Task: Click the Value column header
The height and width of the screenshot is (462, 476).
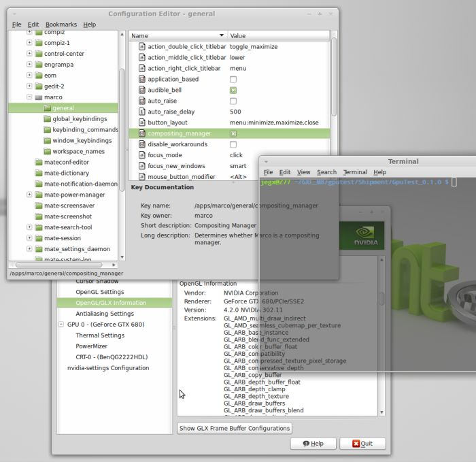Action: 279,35
